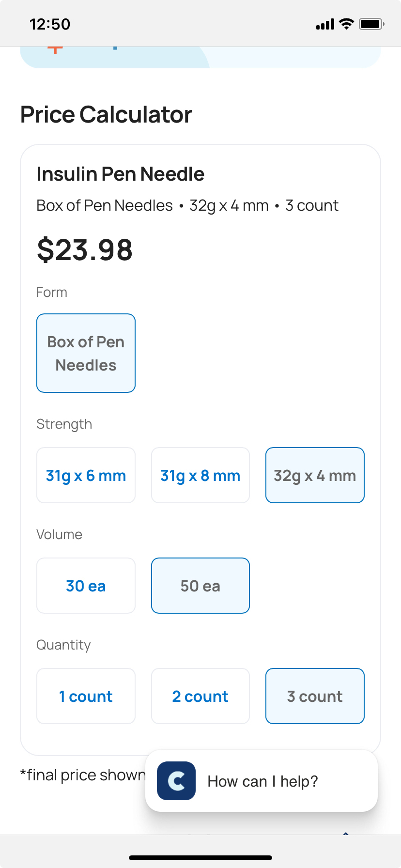
Task: Tap the Insulin Pen Needle title
Action: (121, 174)
